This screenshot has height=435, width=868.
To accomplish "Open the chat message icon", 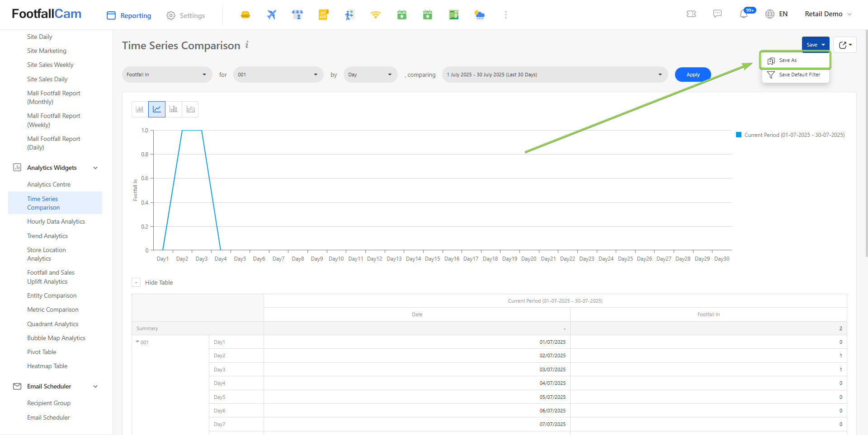I will click(x=717, y=14).
